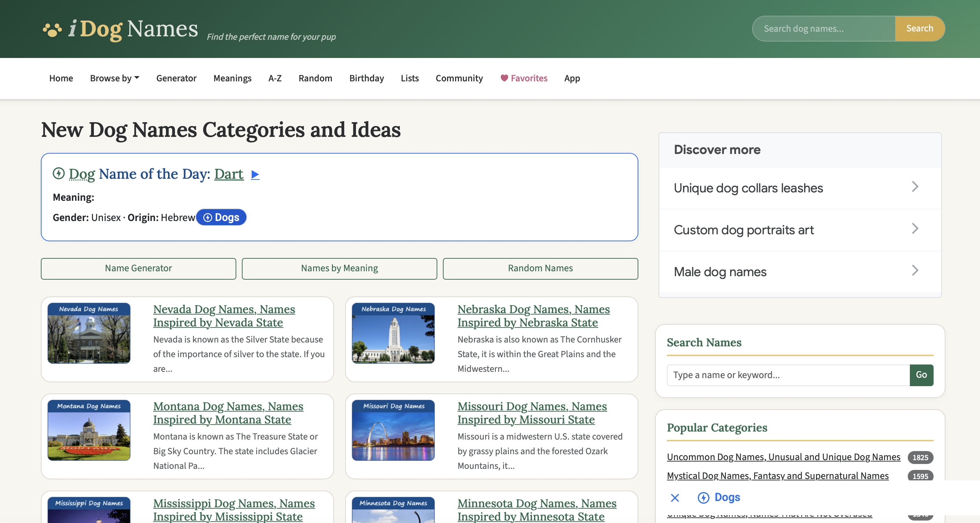The image size is (980, 523).
Task: Focus the Type a name or keyword field
Action: tap(788, 375)
